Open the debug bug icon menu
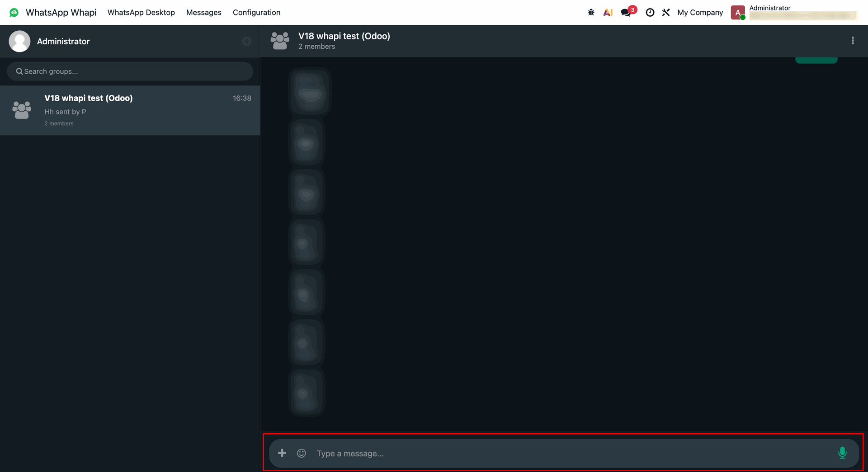Viewport: 868px width, 472px height. (591, 12)
